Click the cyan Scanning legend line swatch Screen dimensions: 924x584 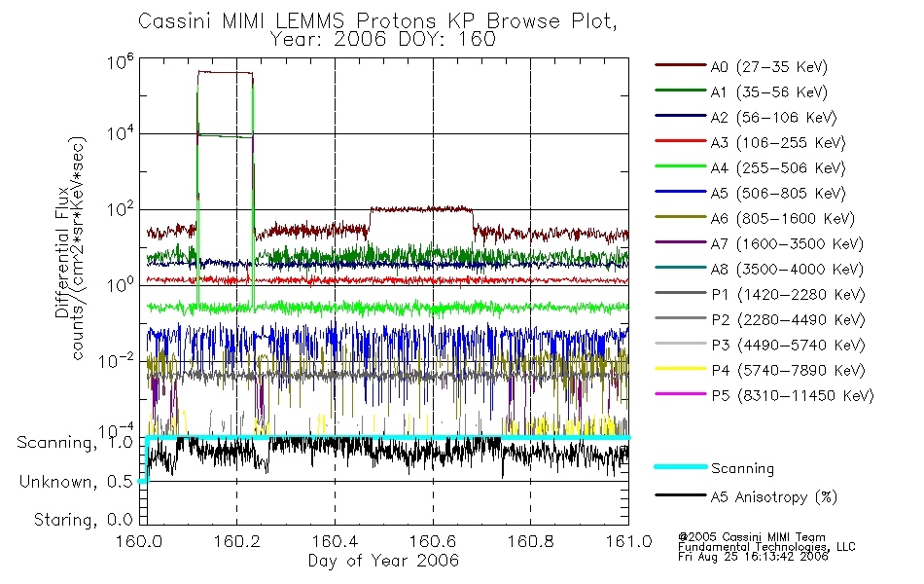[x=681, y=466]
